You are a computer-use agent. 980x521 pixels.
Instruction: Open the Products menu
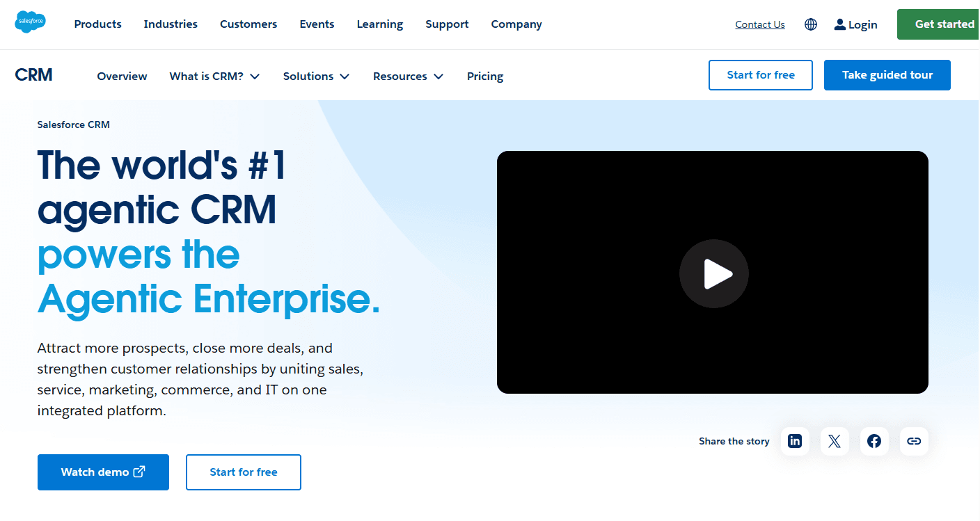coord(97,24)
